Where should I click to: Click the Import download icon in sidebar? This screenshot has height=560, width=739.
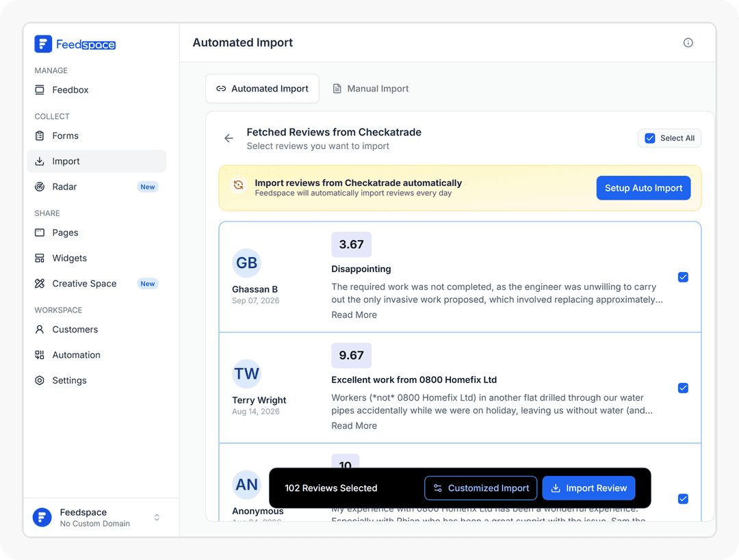pos(40,161)
